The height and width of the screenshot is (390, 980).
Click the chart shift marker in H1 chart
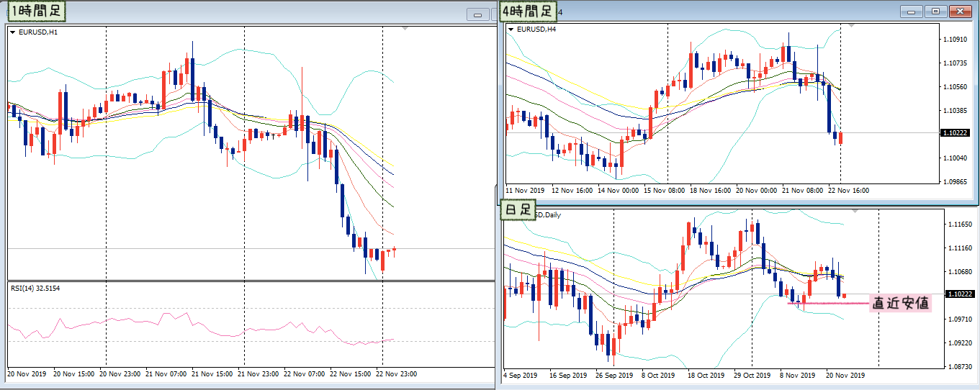(x=405, y=28)
